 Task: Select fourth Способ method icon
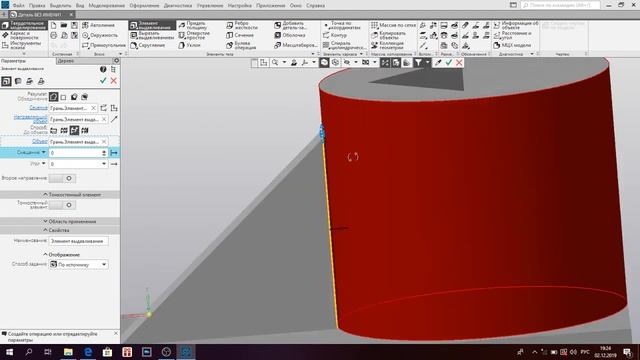(x=84, y=131)
